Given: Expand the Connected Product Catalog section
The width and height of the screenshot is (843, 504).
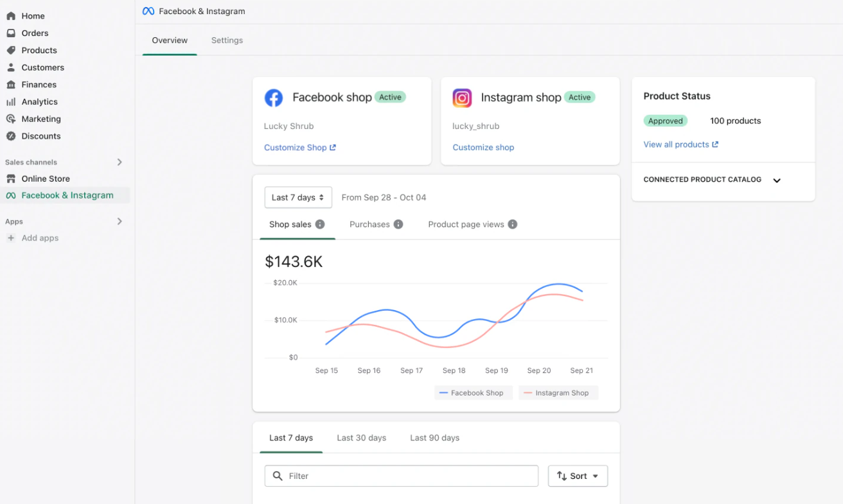Looking at the screenshot, I should pyautogui.click(x=777, y=180).
